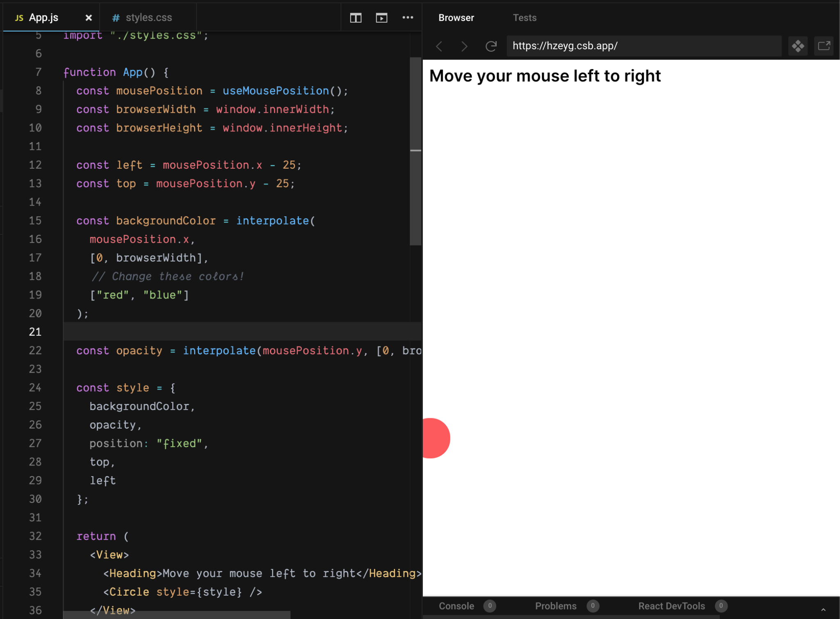Click the editor vertical scrollbar thumb

(x=415, y=152)
